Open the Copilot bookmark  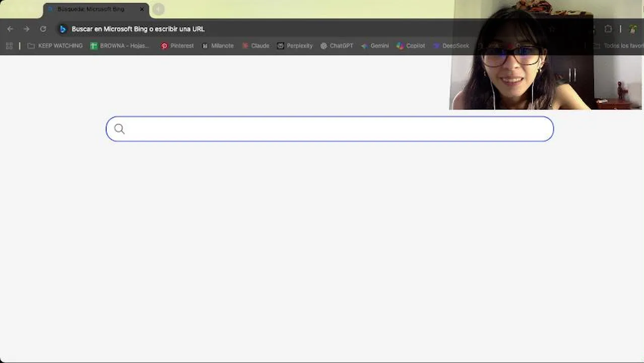411,46
